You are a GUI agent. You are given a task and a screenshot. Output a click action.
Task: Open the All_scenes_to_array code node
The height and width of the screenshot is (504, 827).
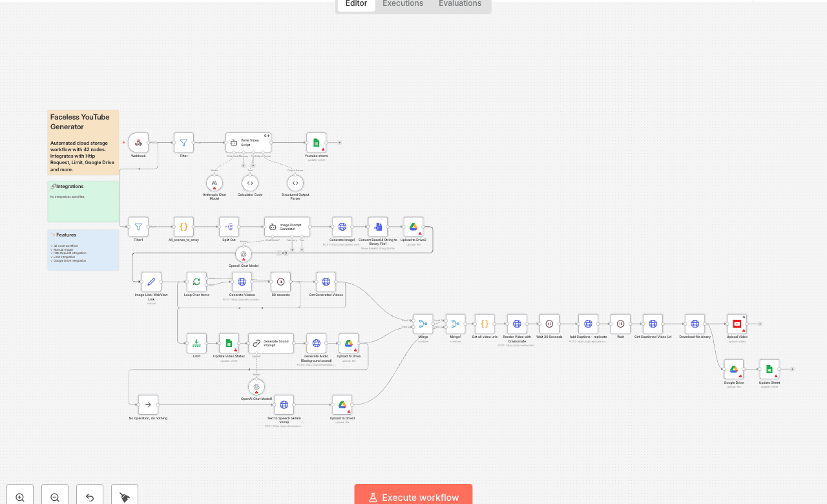coord(183,227)
